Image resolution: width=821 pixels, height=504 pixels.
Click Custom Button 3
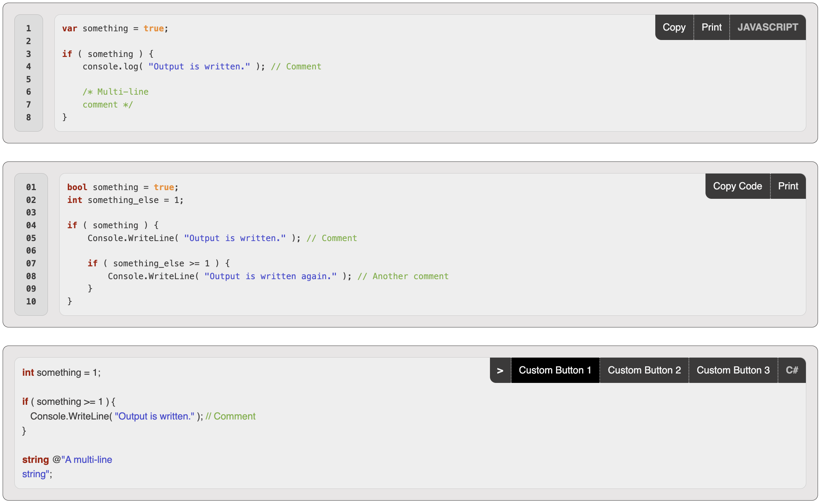(733, 370)
